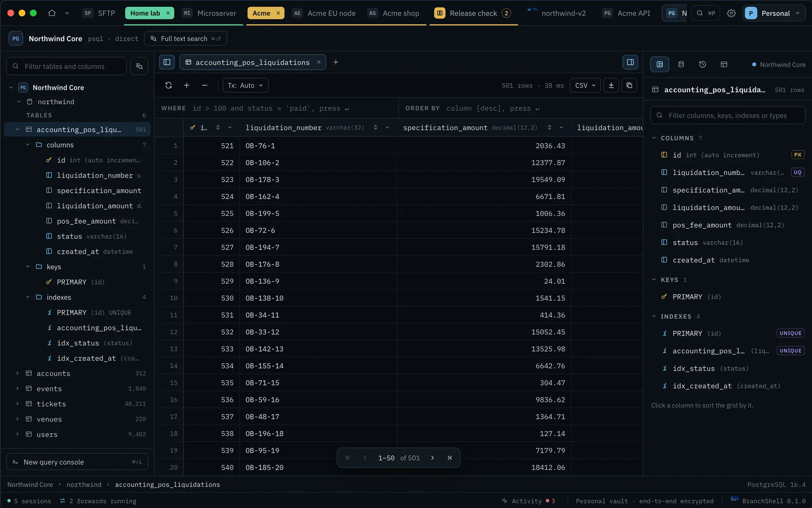This screenshot has height=508, width=812.
Task: Open the Release check tab
Action: click(x=473, y=13)
